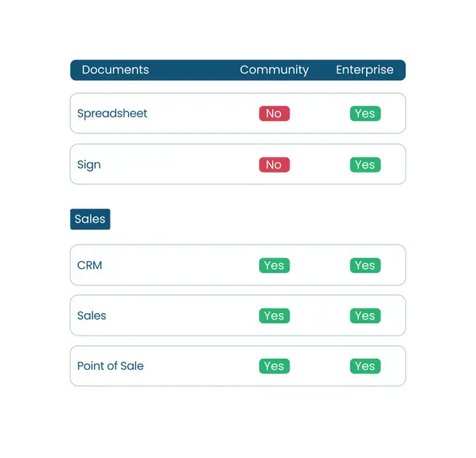The image size is (476, 458).
Task: Click the Community Yes badge for CRM
Action: click(274, 265)
